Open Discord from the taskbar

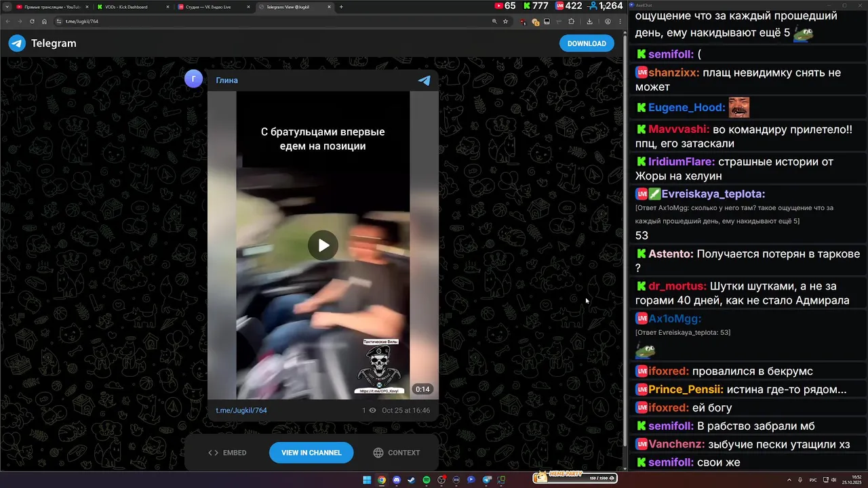[x=397, y=480]
